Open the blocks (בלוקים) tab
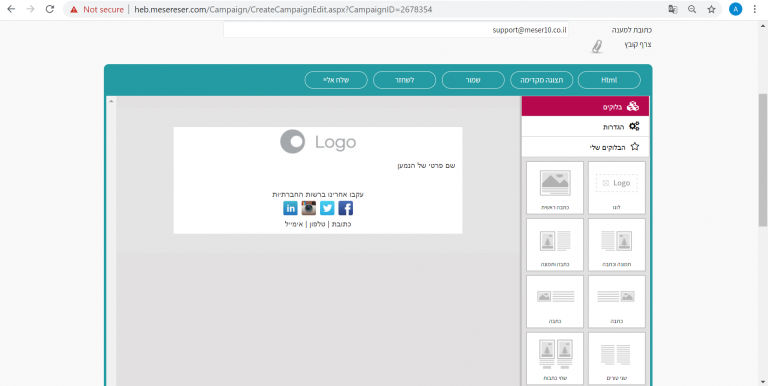This screenshot has width=768, height=386. click(585, 106)
